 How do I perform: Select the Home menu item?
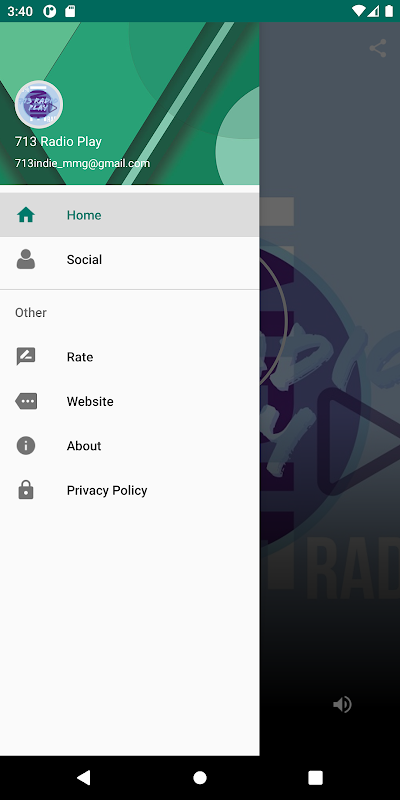(130, 215)
